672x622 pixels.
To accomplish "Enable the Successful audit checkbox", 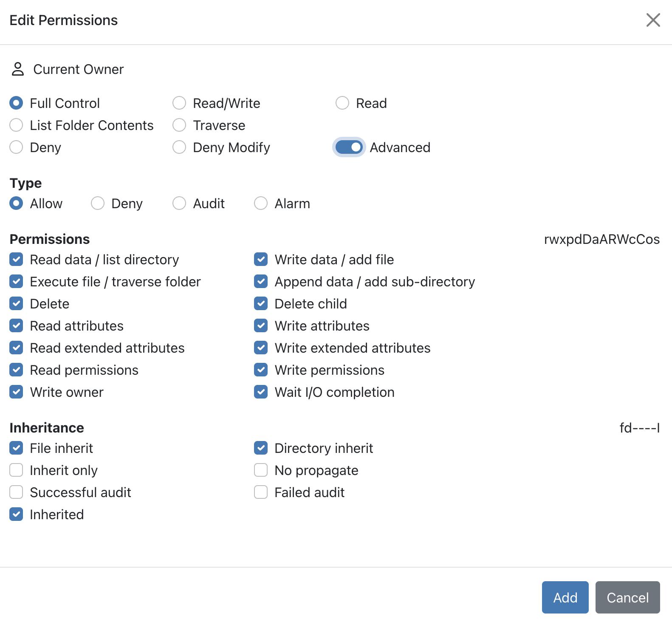I will pyautogui.click(x=16, y=492).
